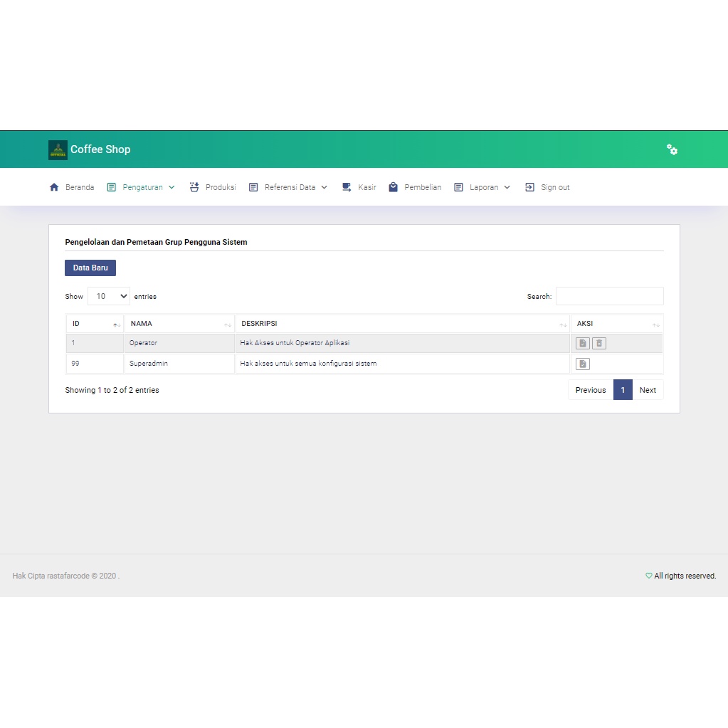Open the Pembelian menu item

click(x=423, y=187)
